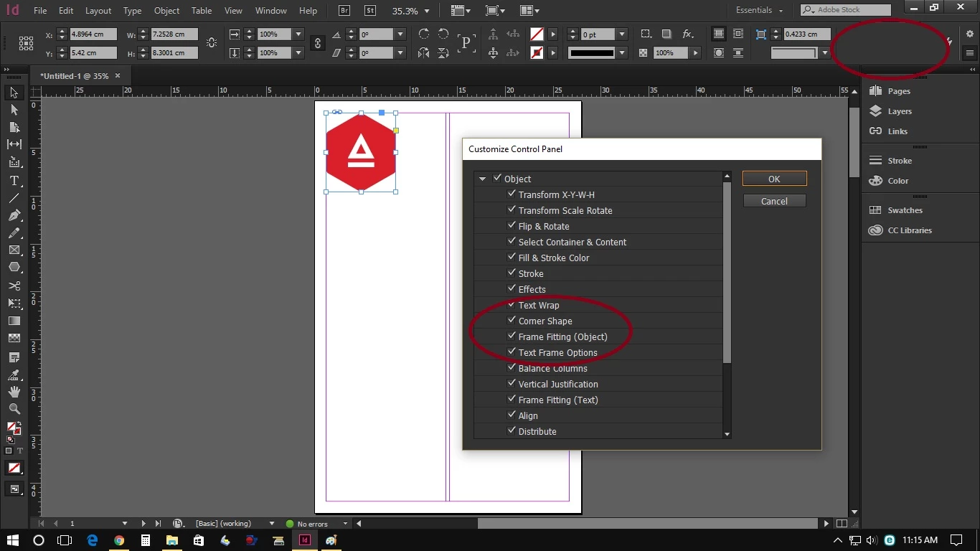980x551 pixels.
Task: Click Cancel in Customize Control Panel
Action: point(774,201)
